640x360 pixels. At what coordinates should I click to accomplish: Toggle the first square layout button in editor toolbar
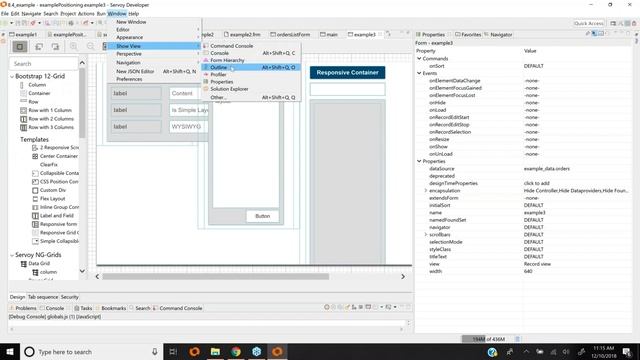[x=20, y=47]
